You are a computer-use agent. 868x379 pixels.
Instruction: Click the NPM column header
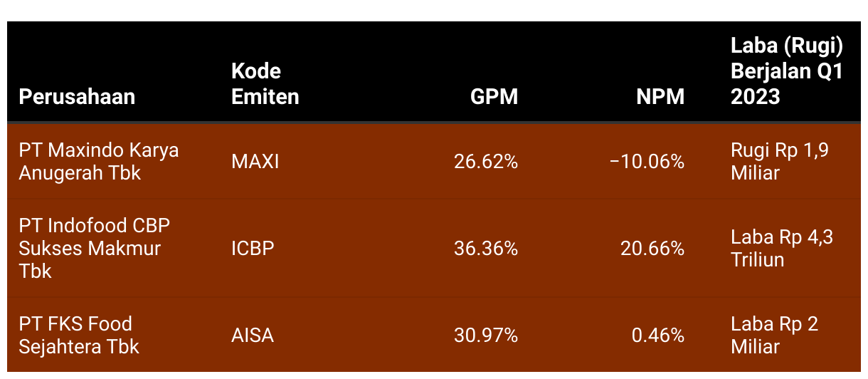click(660, 96)
